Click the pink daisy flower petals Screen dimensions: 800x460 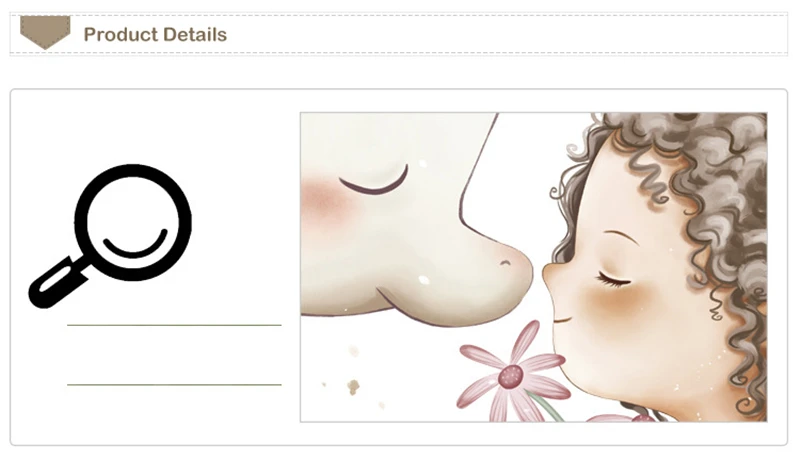coord(512,375)
